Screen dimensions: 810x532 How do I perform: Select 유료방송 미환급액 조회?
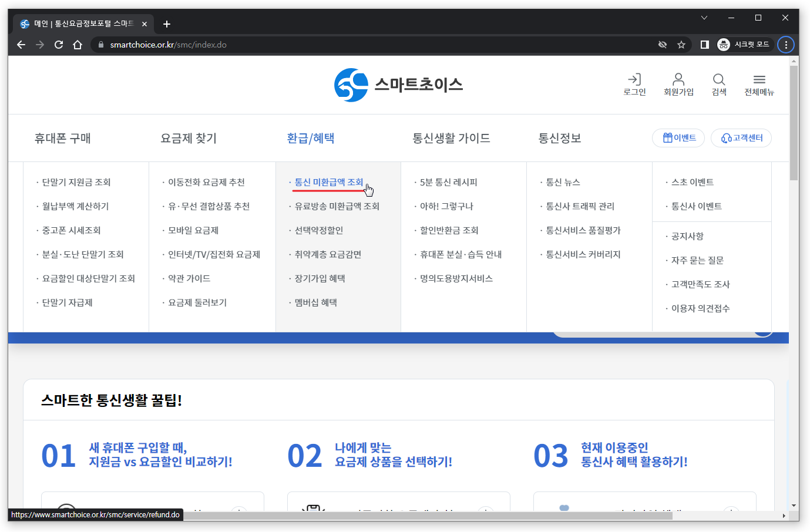337,206
